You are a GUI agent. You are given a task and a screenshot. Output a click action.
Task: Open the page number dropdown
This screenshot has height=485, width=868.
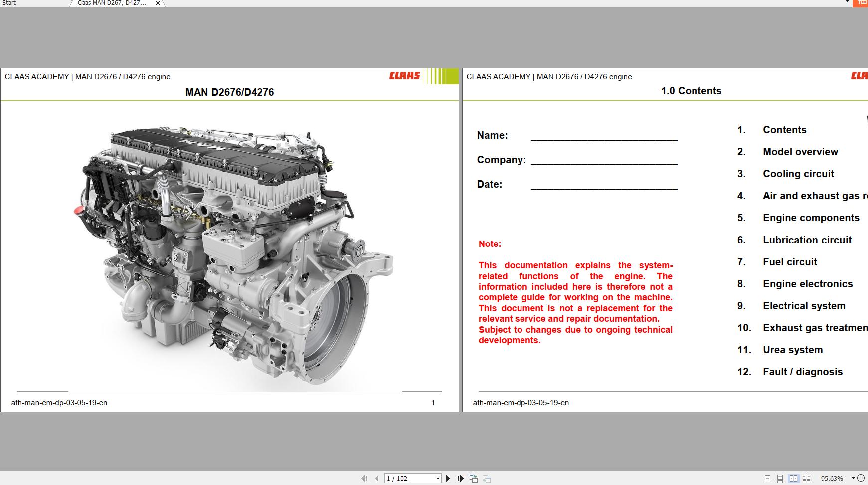[x=437, y=478]
